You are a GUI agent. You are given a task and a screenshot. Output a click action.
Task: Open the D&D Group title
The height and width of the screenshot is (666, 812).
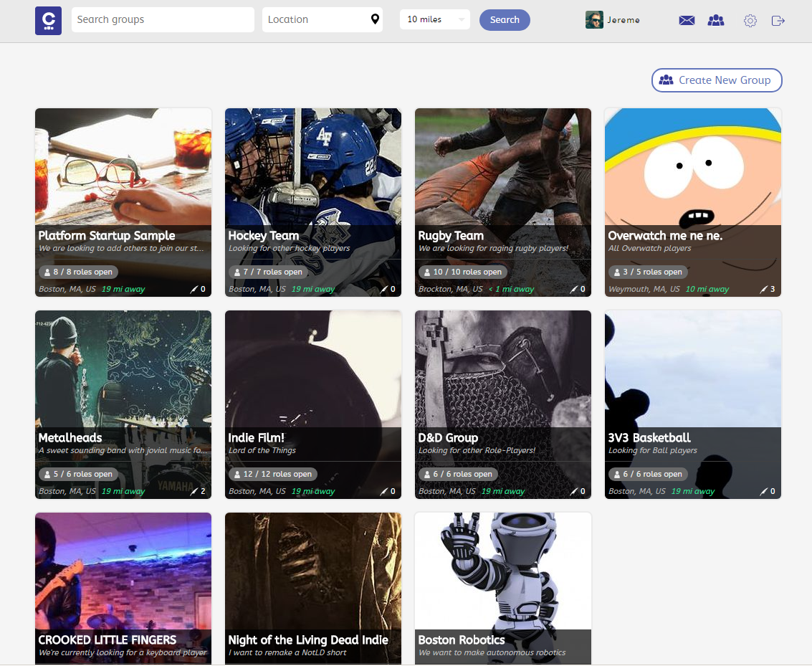coord(448,437)
